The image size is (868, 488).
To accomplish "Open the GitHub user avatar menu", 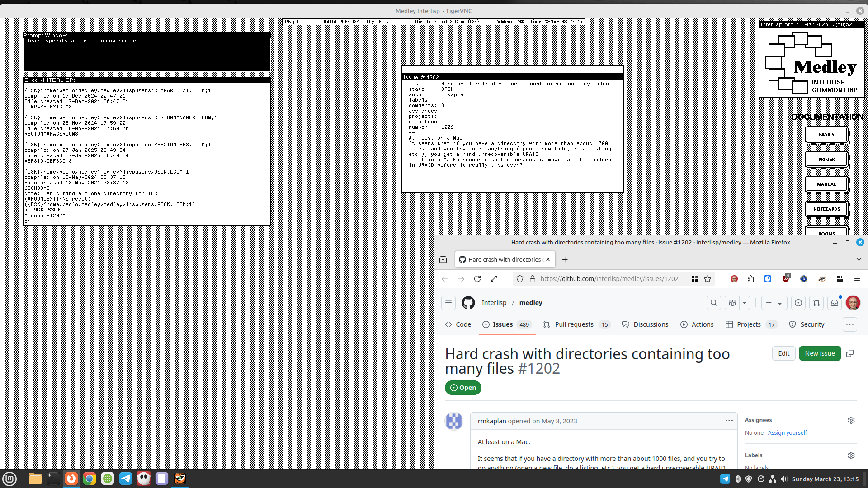I will coord(853,303).
